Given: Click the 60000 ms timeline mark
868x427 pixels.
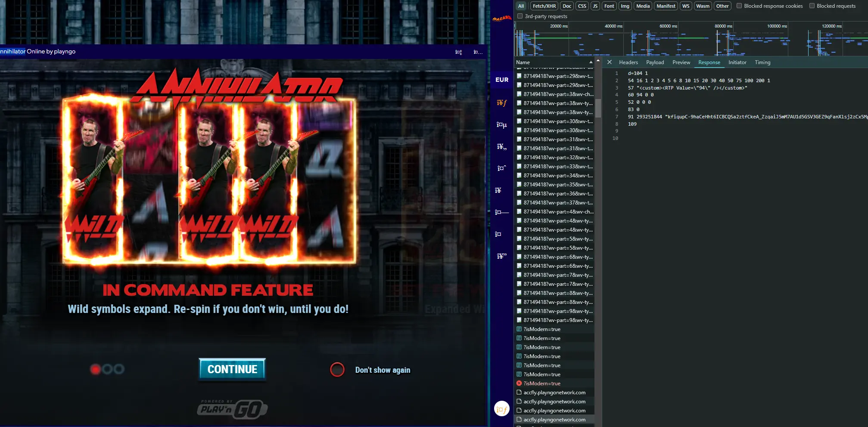Looking at the screenshot, I should [668, 26].
